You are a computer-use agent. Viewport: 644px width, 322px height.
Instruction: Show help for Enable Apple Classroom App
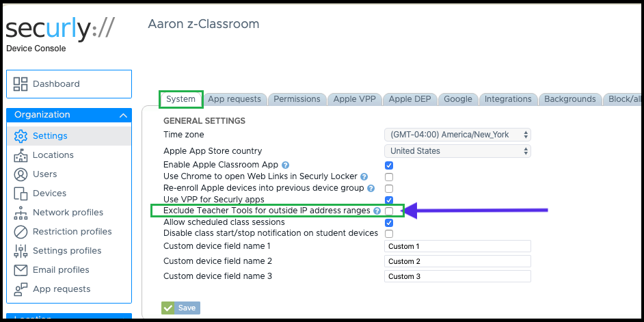coord(286,165)
